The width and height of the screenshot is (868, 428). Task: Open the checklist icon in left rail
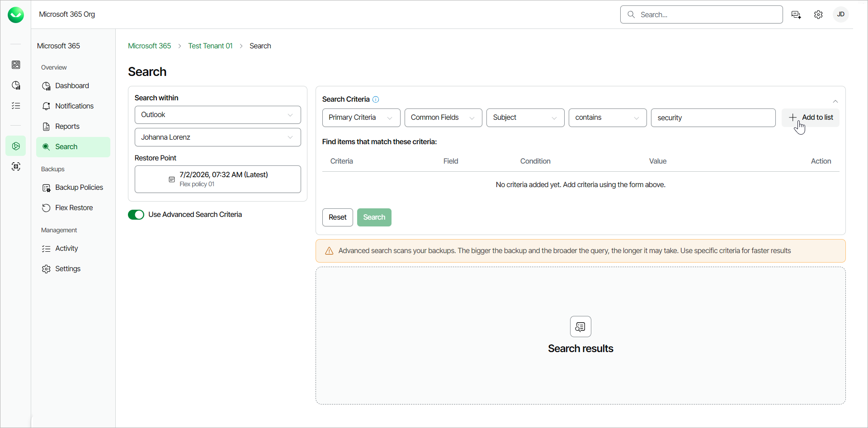pos(16,106)
